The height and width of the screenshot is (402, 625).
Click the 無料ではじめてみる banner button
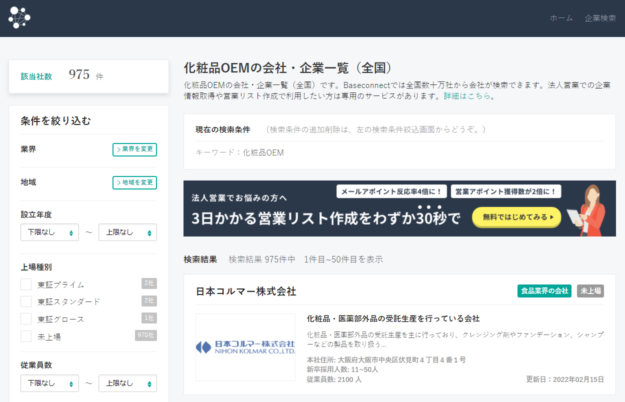point(517,217)
